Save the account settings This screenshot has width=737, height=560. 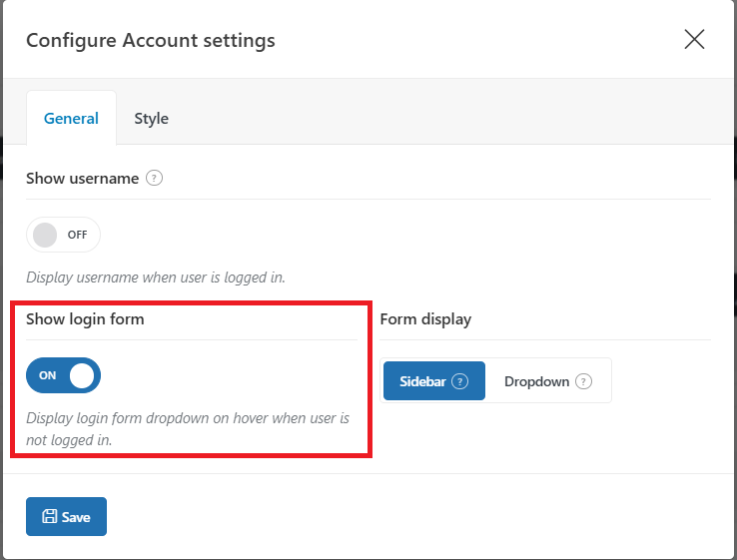tap(66, 516)
